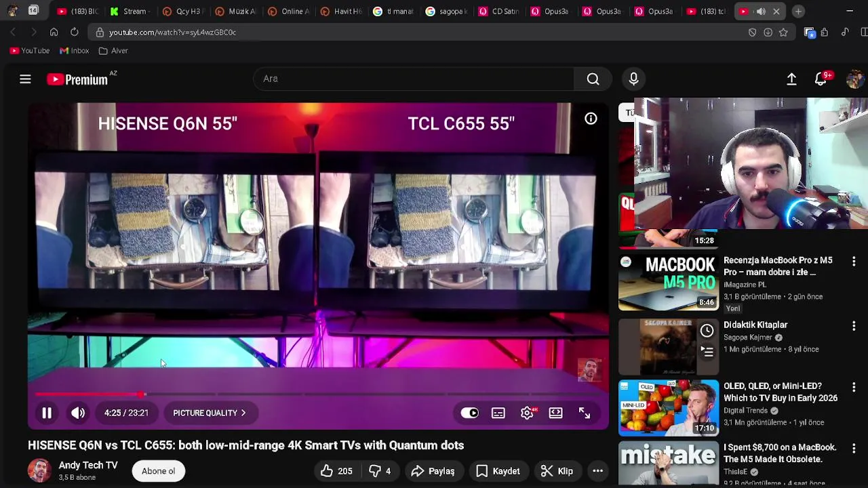
Task: Like the video (205 likes)
Action: 336,471
